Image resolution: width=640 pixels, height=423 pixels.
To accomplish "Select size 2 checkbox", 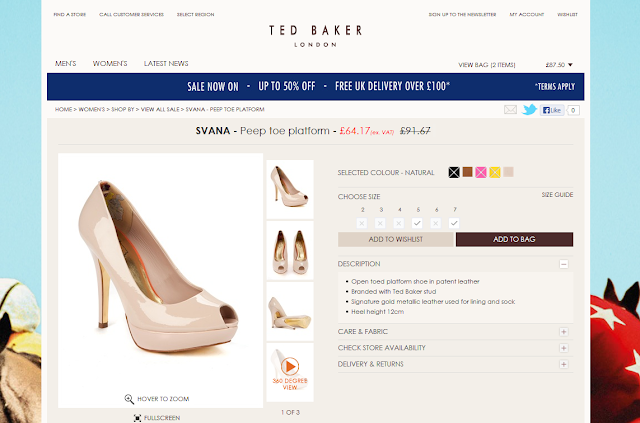I will tap(362, 223).
